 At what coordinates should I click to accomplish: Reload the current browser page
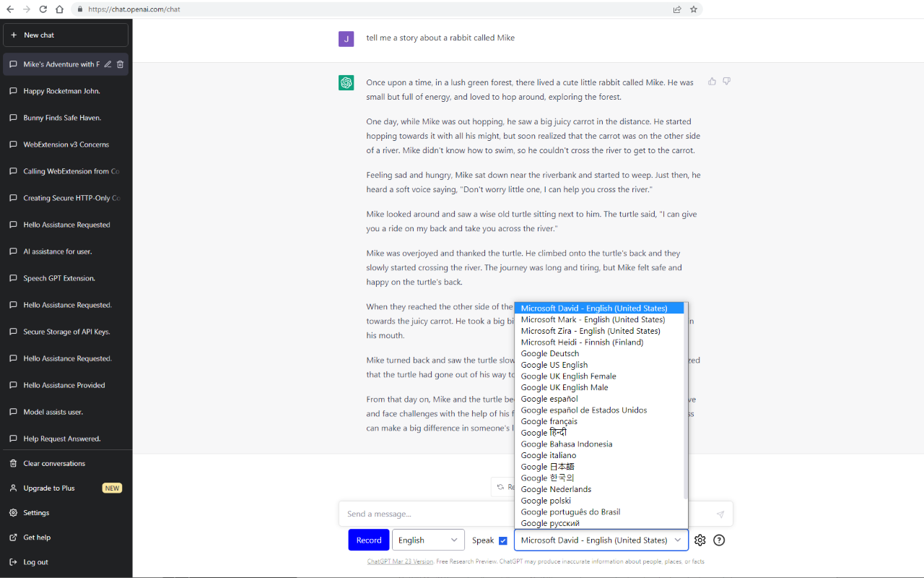tap(43, 9)
